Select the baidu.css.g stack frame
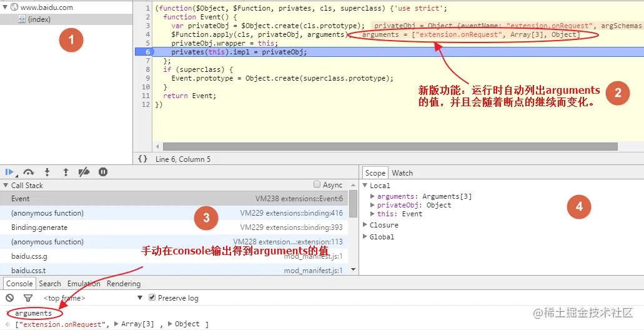 [x=174, y=256]
